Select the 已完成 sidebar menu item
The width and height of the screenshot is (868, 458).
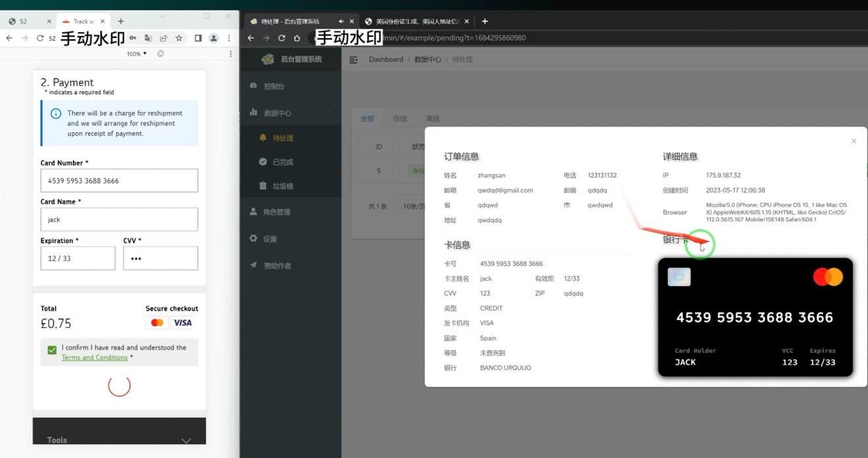[283, 161]
